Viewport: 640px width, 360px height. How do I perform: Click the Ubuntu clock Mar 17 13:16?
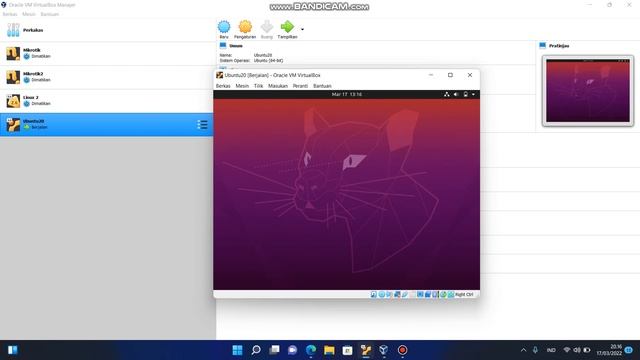click(347, 94)
